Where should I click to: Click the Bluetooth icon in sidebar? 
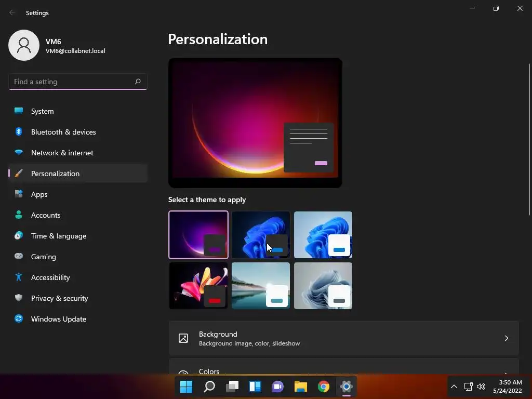click(x=19, y=131)
